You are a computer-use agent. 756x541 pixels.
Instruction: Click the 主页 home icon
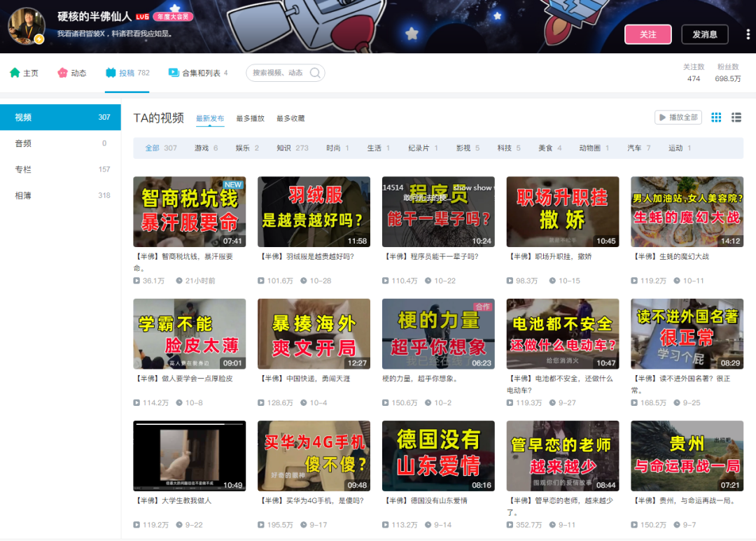click(x=15, y=73)
